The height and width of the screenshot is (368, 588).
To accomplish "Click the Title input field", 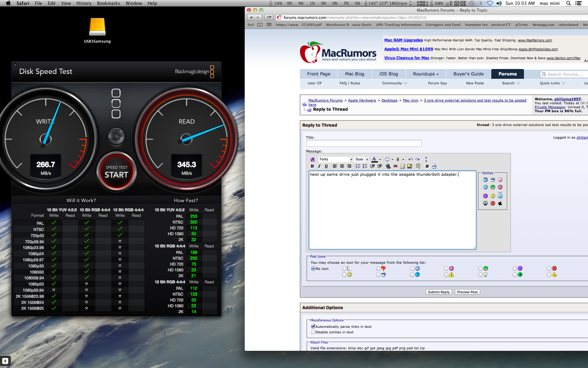I will 364,143.
